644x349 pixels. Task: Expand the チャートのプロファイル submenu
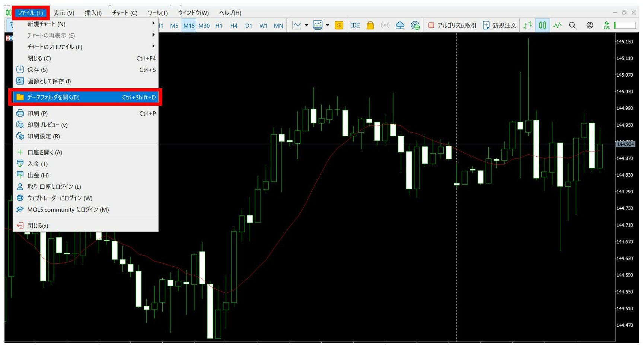54,47
